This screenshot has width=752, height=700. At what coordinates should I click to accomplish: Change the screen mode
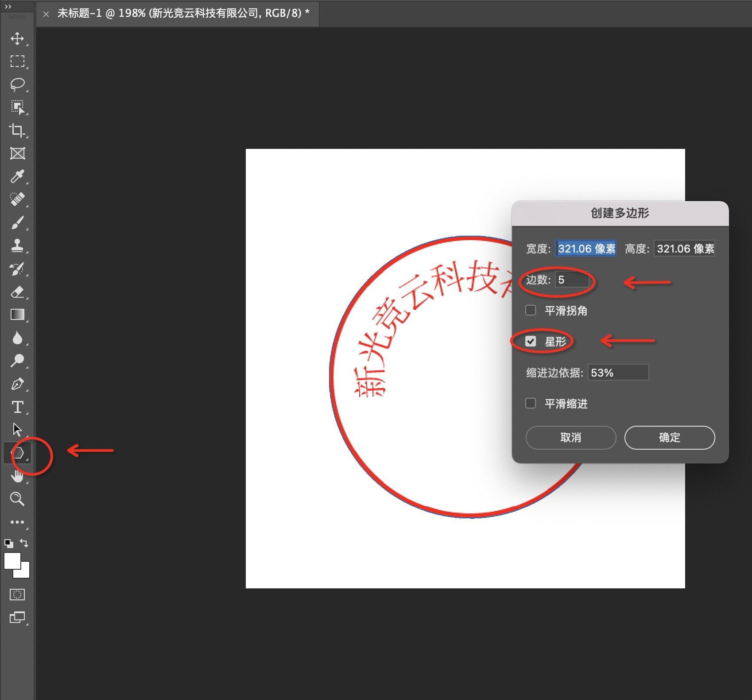point(17,617)
